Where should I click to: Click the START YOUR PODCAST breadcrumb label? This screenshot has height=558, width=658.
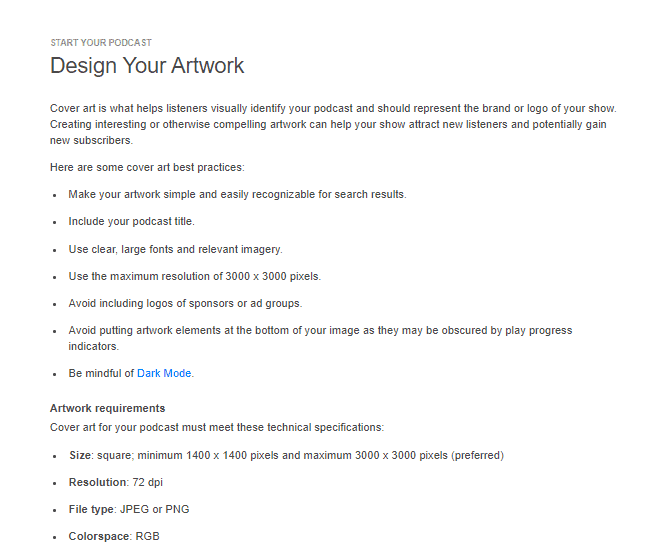pyautogui.click(x=101, y=43)
